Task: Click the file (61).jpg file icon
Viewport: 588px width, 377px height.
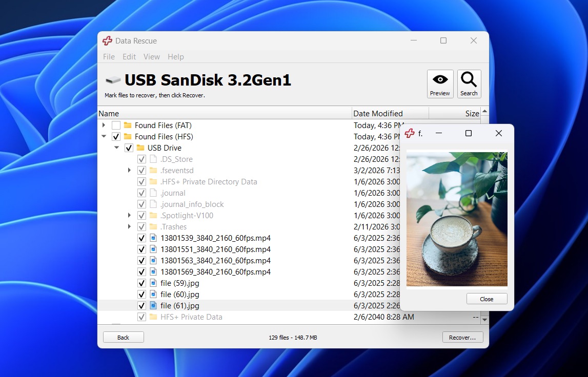Action: 153,306
